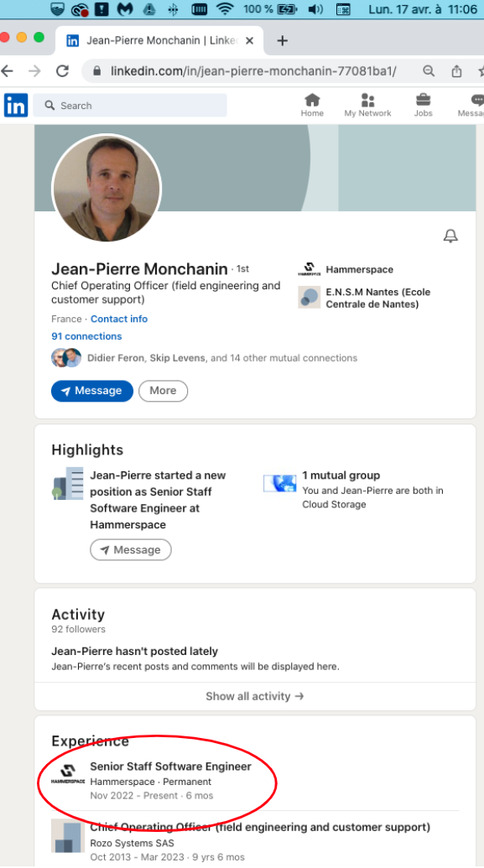Click the Rozo Systems SAS company logo
Viewport: 484px width, 868px height.
coord(68,836)
